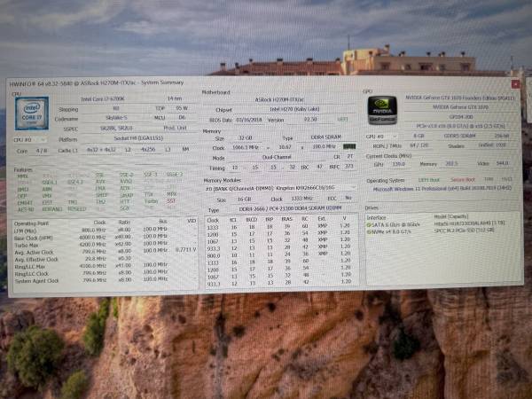This screenshot has height=399, width=532.
Task: Select the Base Clock (HFM) operating point row
Action: [34, 236]
